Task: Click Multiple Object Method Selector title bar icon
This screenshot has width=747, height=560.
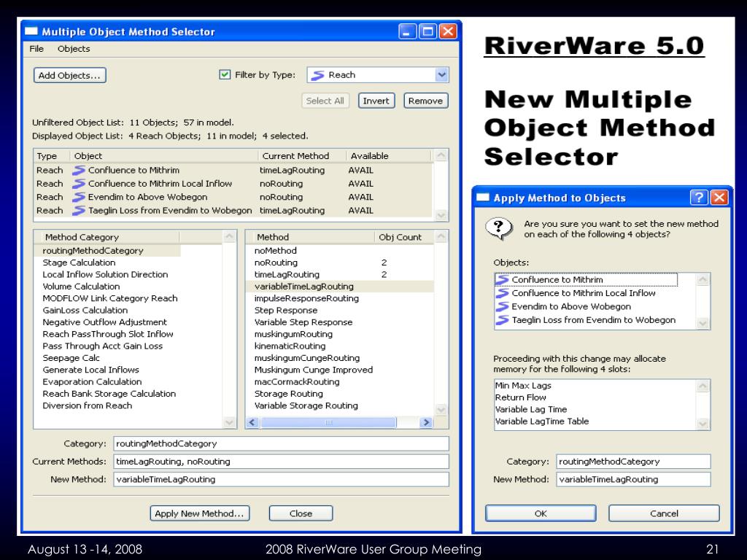Action: [x=31, y=31]
